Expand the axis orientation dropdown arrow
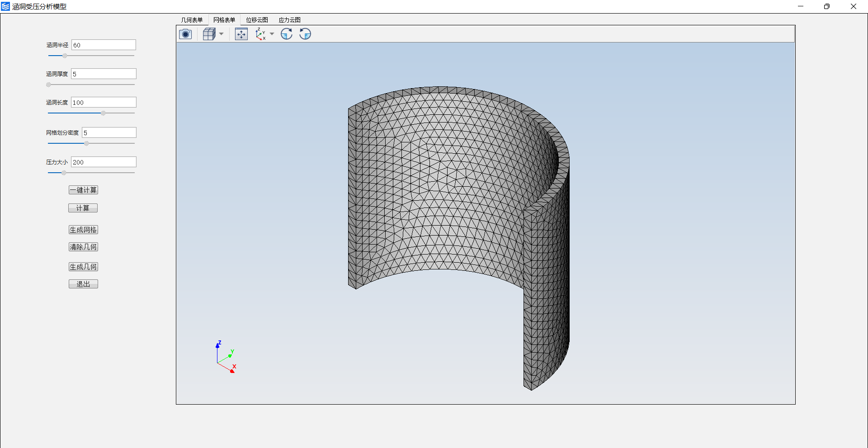868x448 pixels. click(272, 34)
